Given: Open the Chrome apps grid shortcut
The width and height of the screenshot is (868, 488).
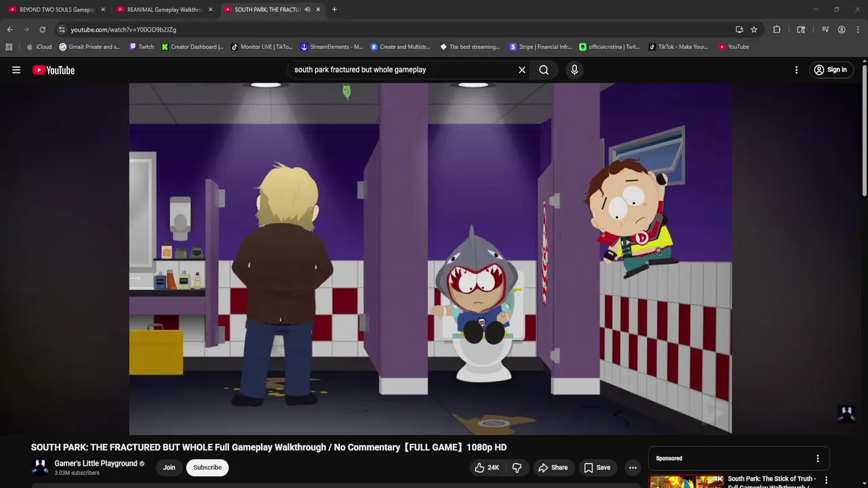Looking at the screenshot, I should click(x=9, y=47).
